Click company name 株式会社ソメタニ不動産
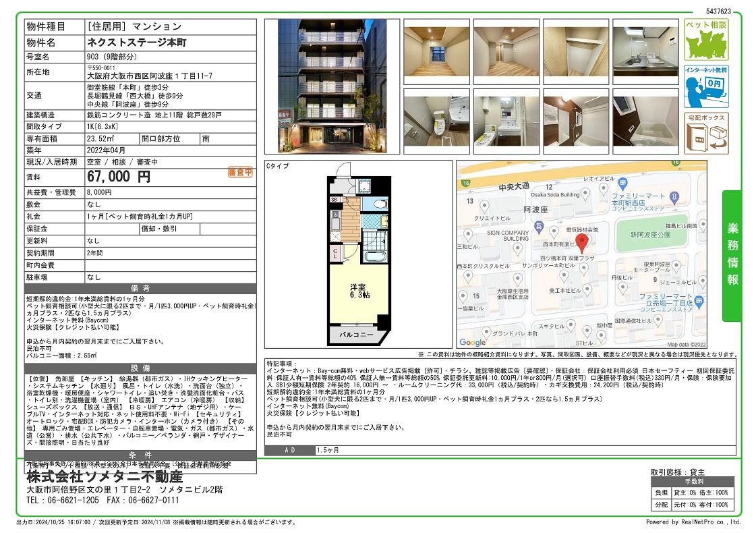This screenshot has height=533, width=756. [105, 476]
